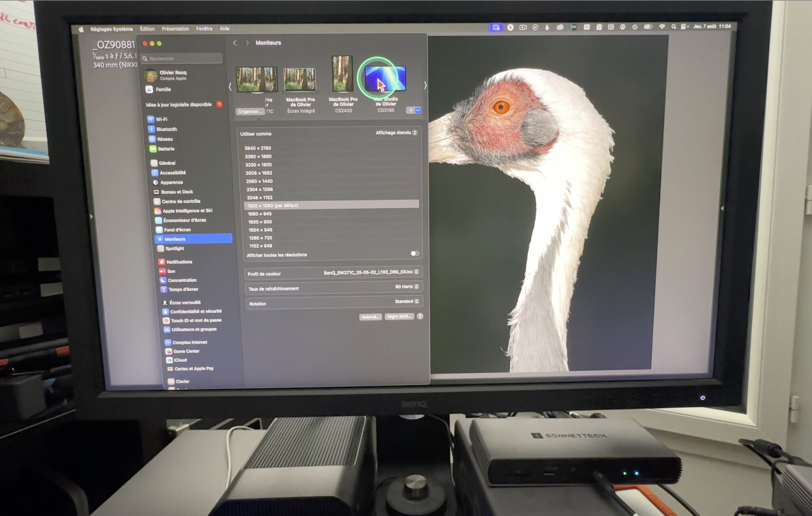
Task: Open the screen mirroring menu bar icon
Action: 496,27
